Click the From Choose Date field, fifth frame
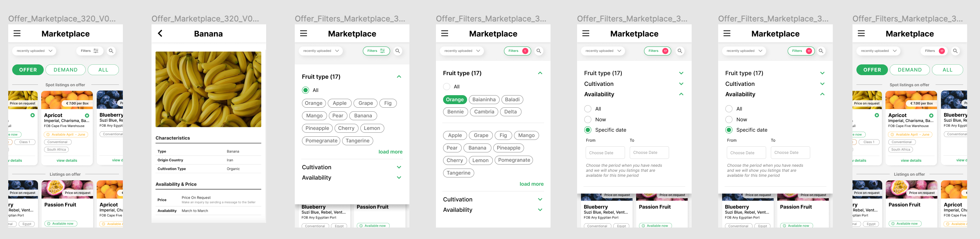 point(605,153)
